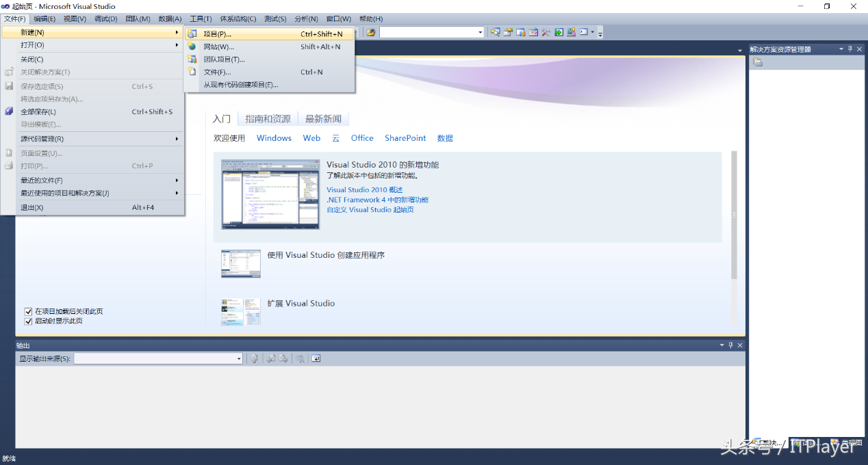Open toolbar options overflow arrow

[x=600, y=33]
